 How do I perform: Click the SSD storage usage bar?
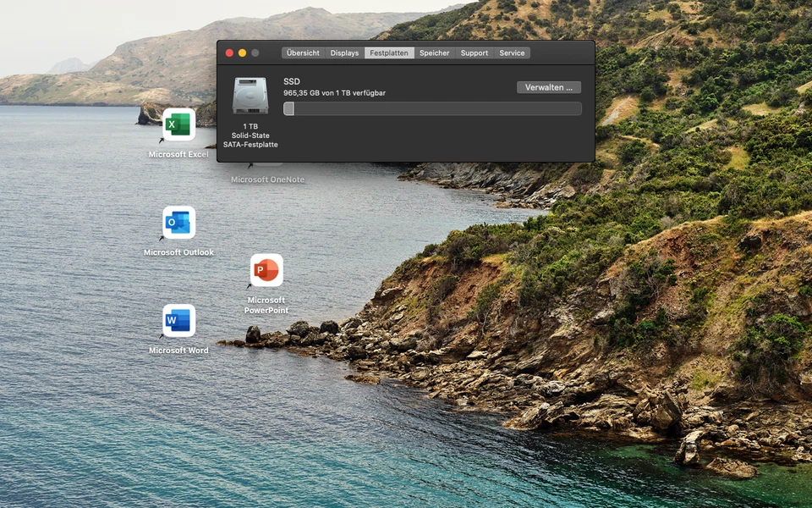point(432,108)
